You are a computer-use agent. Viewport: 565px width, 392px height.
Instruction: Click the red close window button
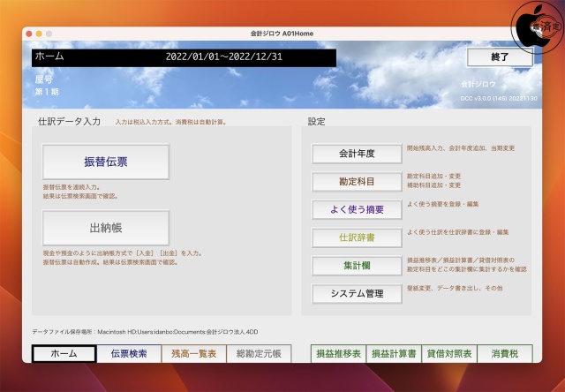click(x=29, y=34)
